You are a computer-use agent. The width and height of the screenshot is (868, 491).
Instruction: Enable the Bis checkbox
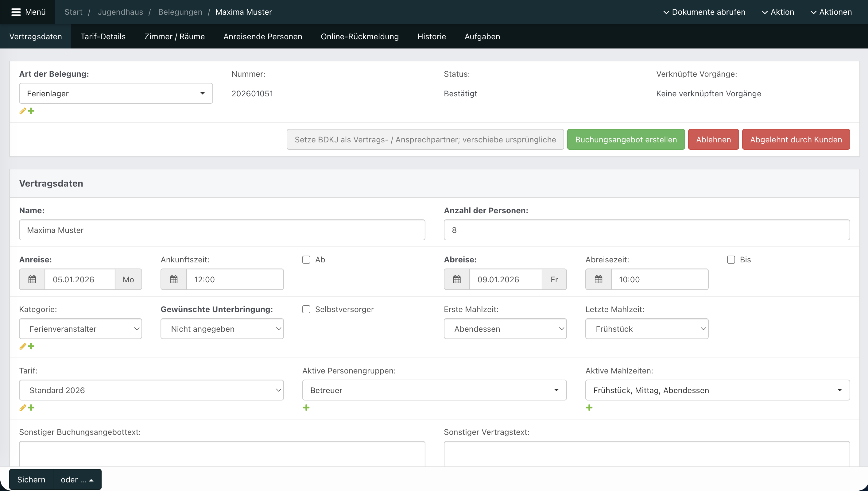tap(731, 260)
